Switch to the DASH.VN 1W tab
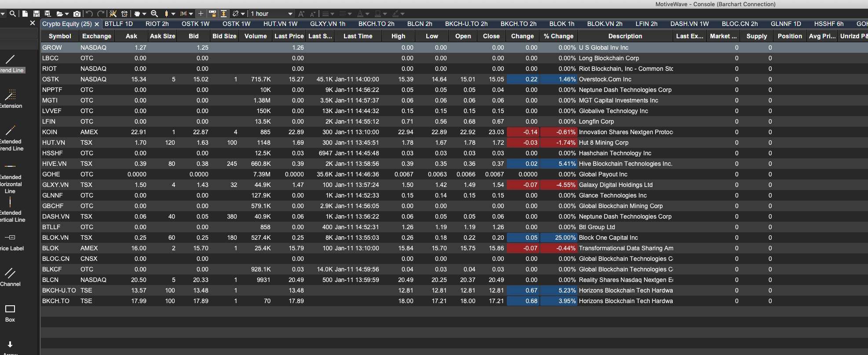This screenshot has height=355, width=868. [x=689, y=24]
